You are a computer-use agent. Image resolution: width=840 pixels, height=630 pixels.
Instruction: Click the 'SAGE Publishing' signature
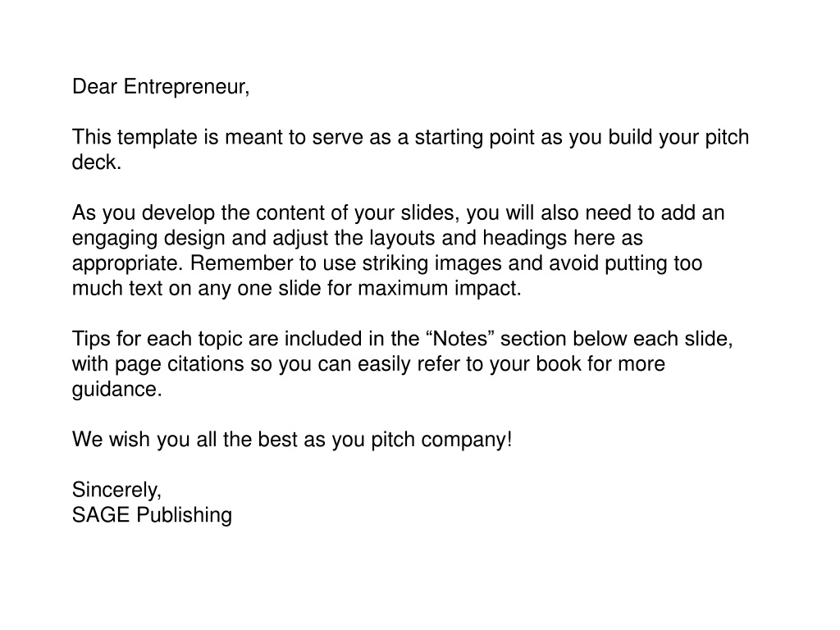[x=152, y=515]
